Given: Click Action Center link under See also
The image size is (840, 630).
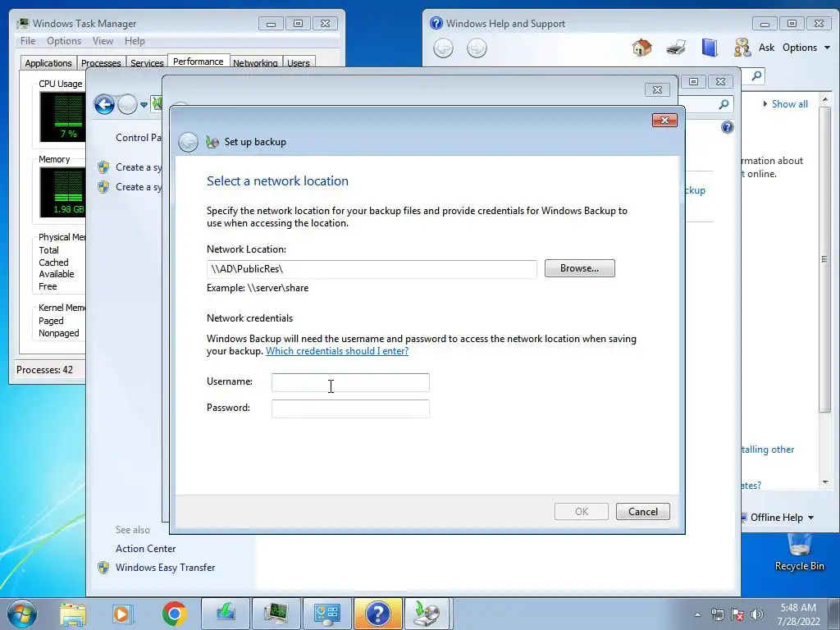Looking at the screenshot, I should 146,549.
